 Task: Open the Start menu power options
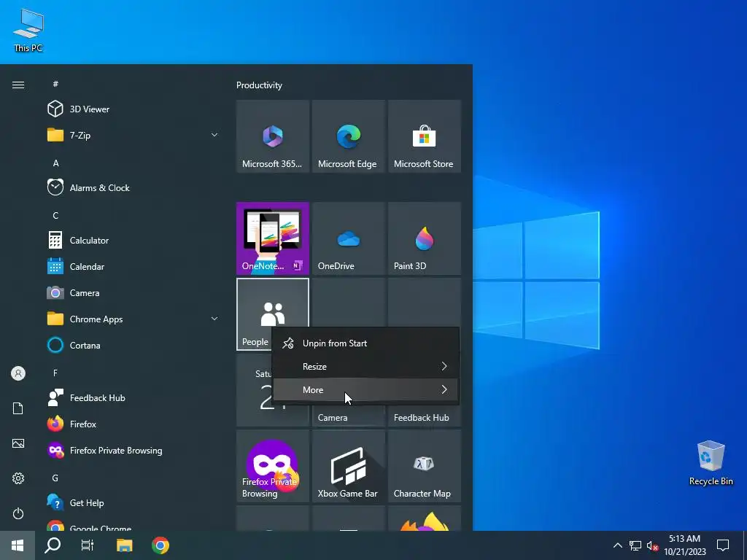[18, 513]
